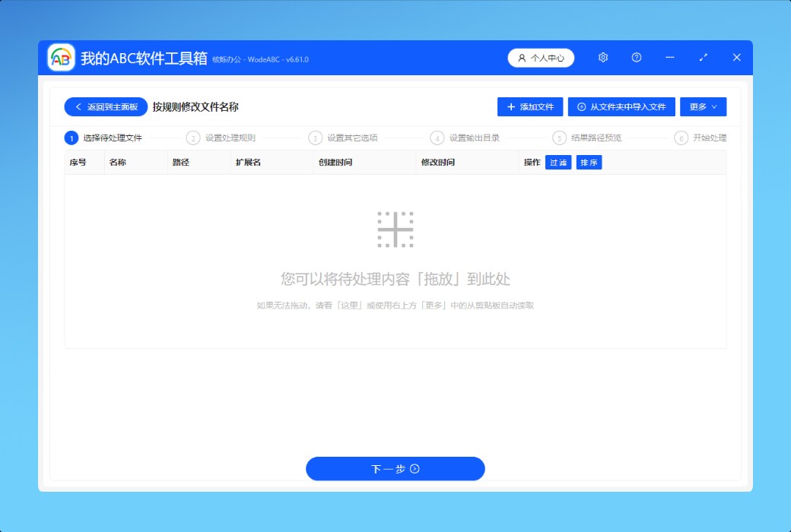Click the ABC toolbox logo icon
791x532 pixels.
61,58
